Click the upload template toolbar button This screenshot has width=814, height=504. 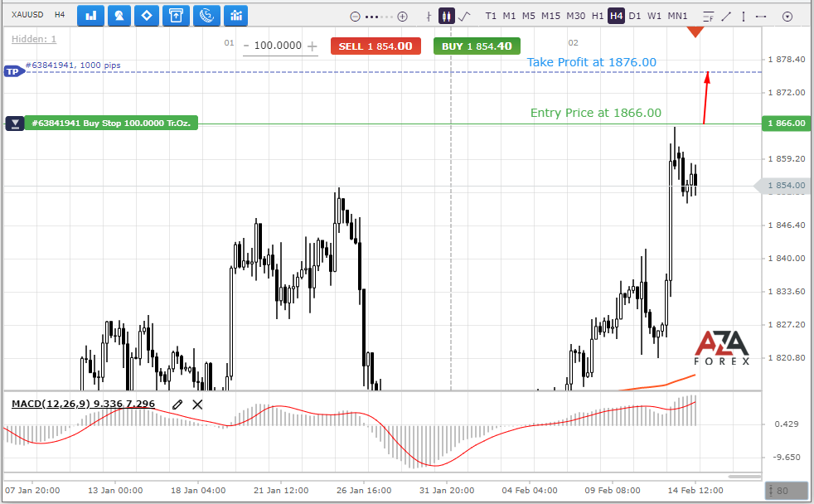(x=176, y=16)
